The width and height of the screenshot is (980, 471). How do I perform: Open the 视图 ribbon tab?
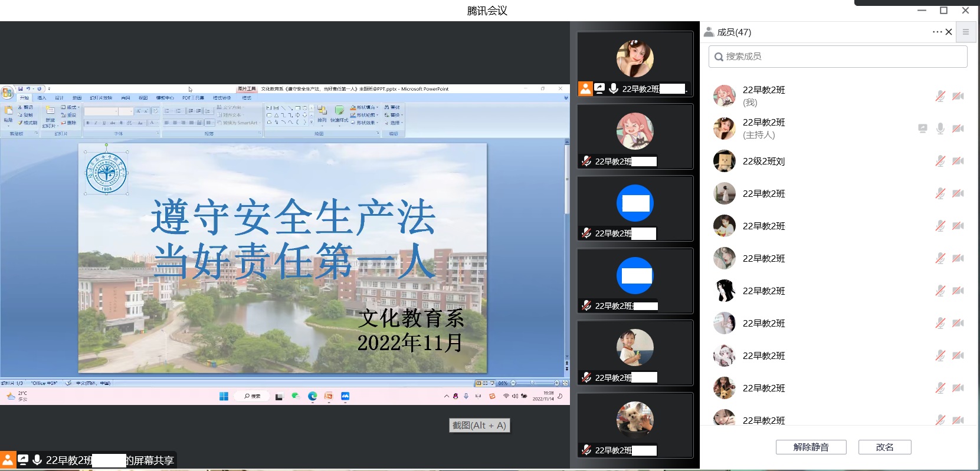coord(143,98)
